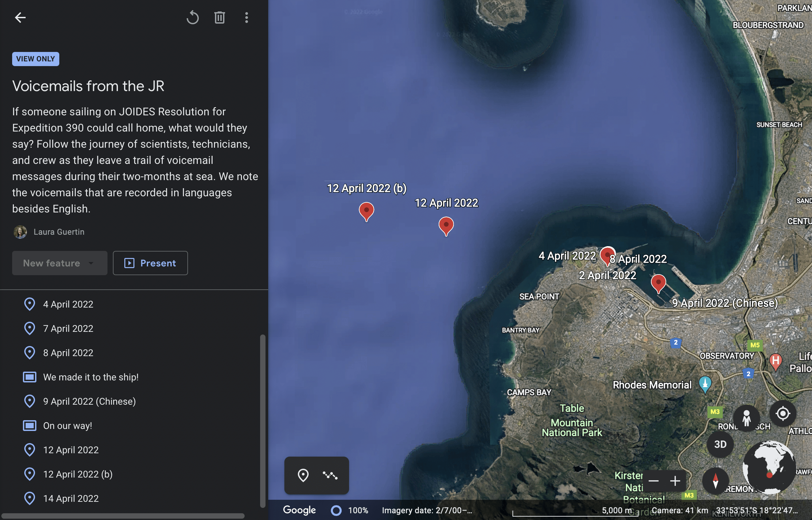
Task: Click the CAMPS BAY map label
Action: pos(529,393)
